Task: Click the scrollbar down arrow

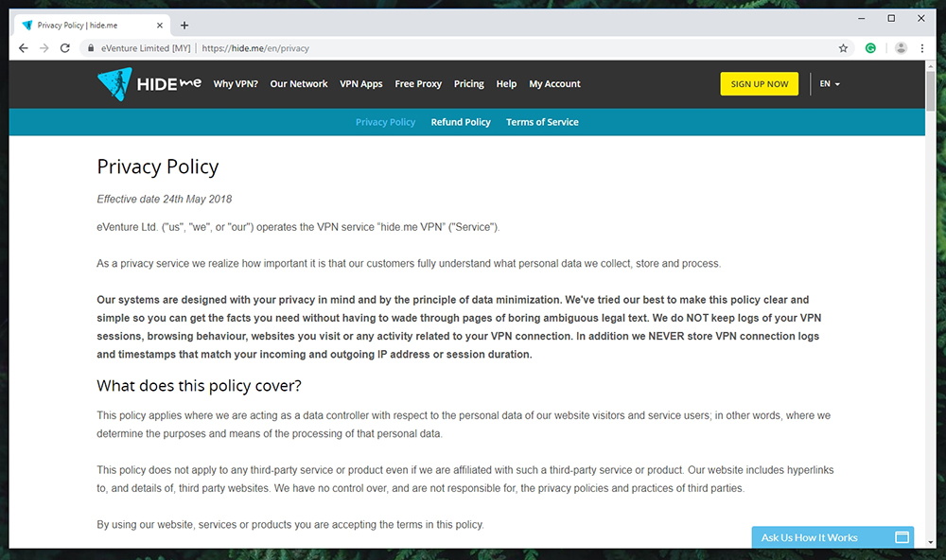Action: point(930,543)
